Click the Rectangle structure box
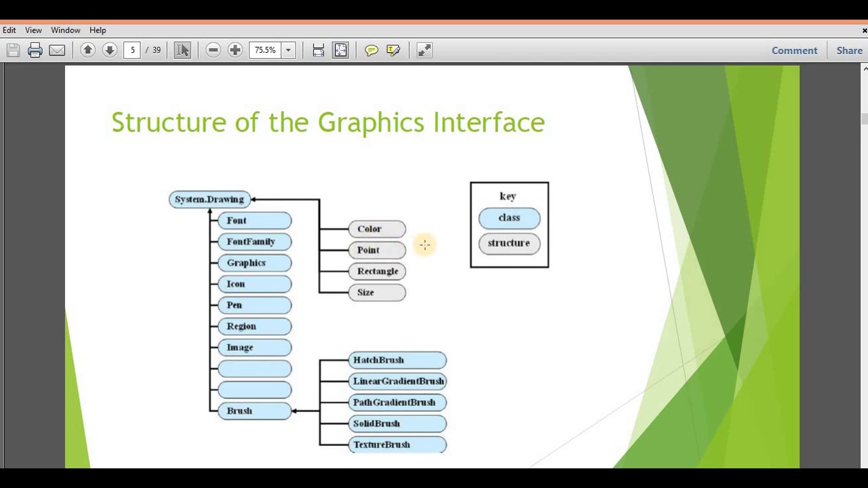 coord(377,271)
